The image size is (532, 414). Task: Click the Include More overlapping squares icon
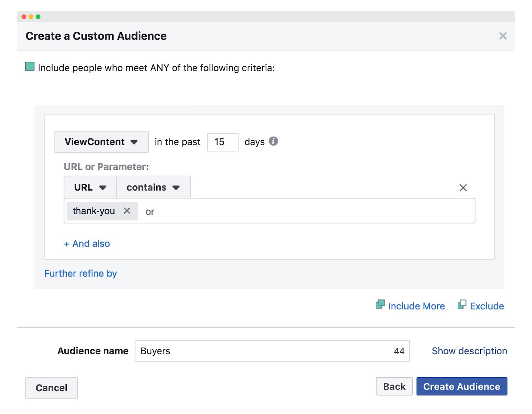point(380,304)
